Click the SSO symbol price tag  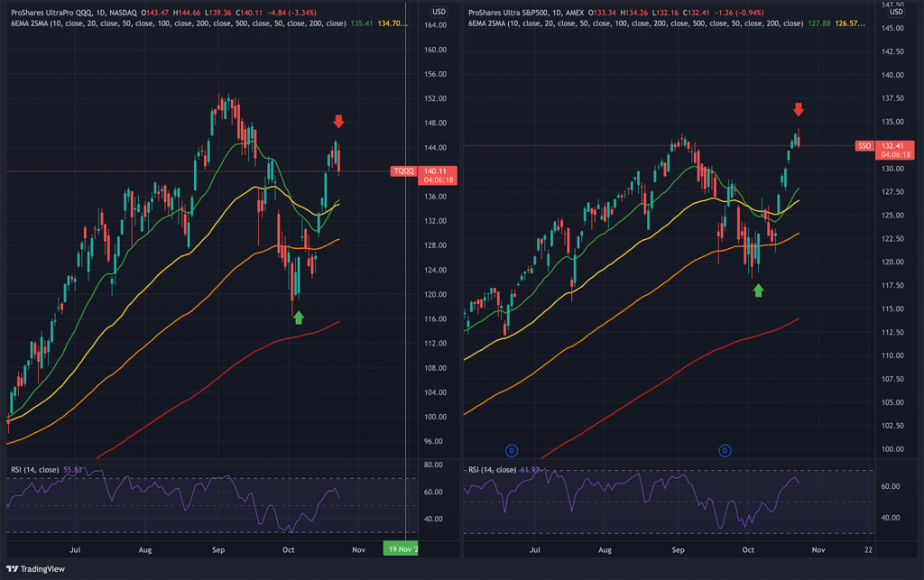(864, 146)
